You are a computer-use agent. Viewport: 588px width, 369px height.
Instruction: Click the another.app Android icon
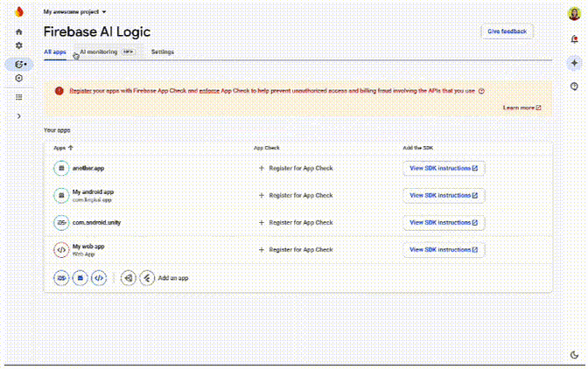(x=61, y=168)
